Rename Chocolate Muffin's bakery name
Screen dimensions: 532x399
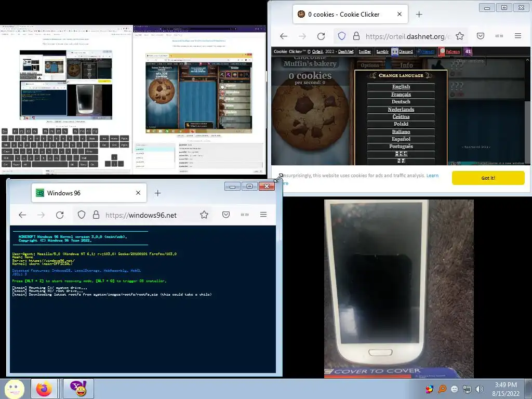coord(310,61)
